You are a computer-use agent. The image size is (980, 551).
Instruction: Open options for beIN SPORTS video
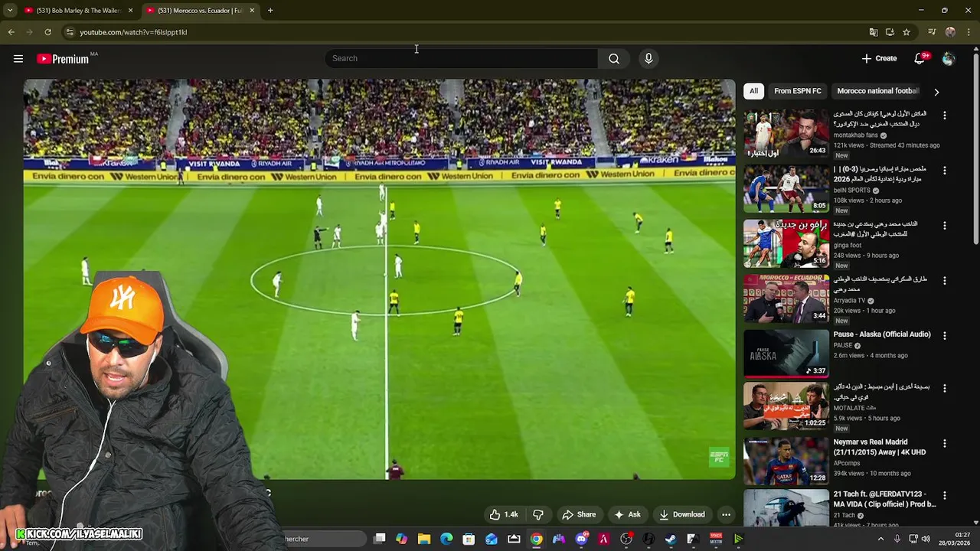(944, 171)
